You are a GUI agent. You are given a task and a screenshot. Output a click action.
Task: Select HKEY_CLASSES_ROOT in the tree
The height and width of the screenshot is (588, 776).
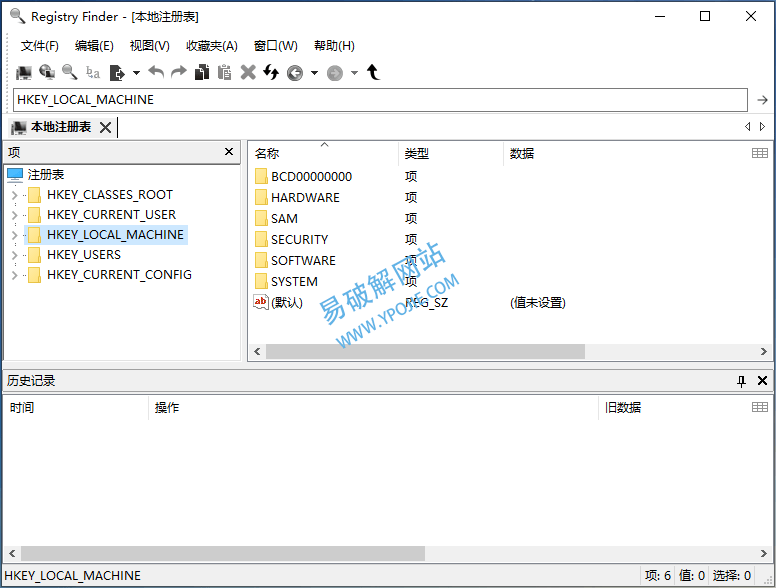(110, 195)
